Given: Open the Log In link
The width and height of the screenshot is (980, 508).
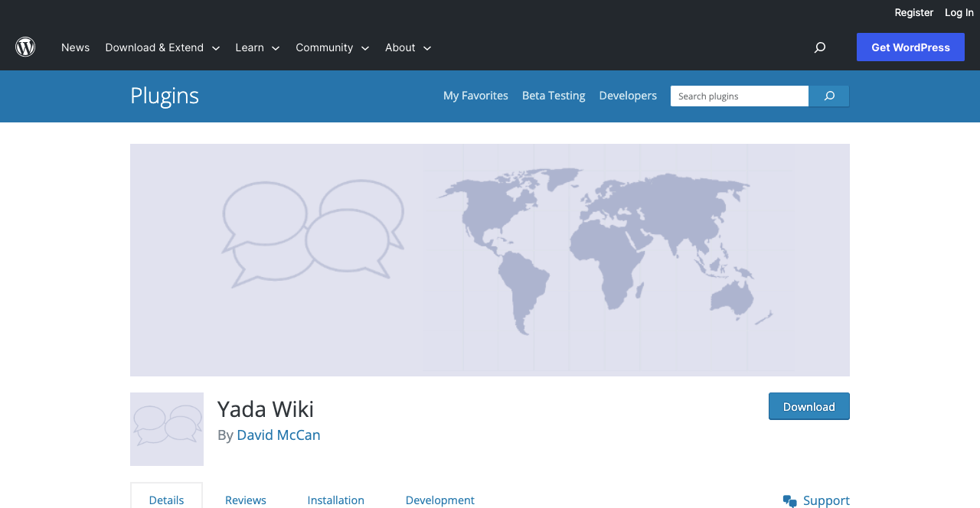Looking at the screenshot, I should 959,12.
